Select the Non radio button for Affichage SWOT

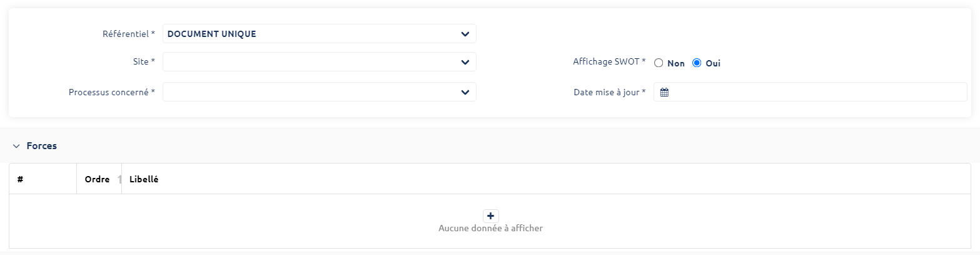658,63
